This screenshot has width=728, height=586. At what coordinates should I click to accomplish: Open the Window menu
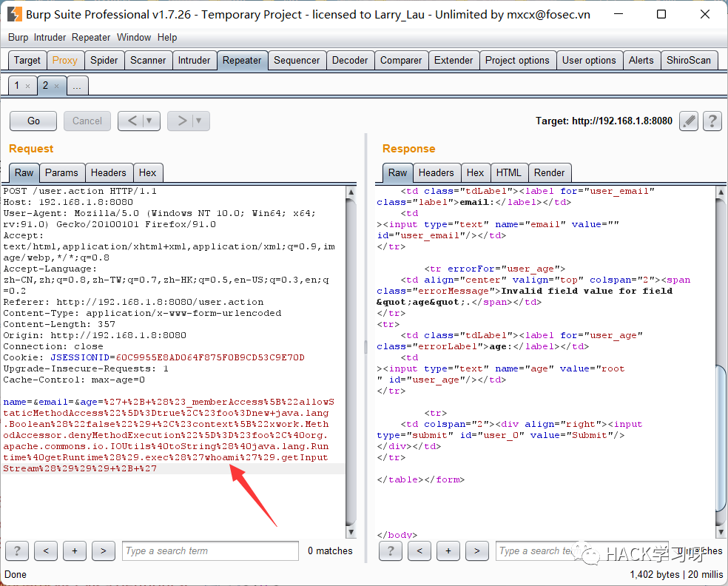click(x=134, y=38)
